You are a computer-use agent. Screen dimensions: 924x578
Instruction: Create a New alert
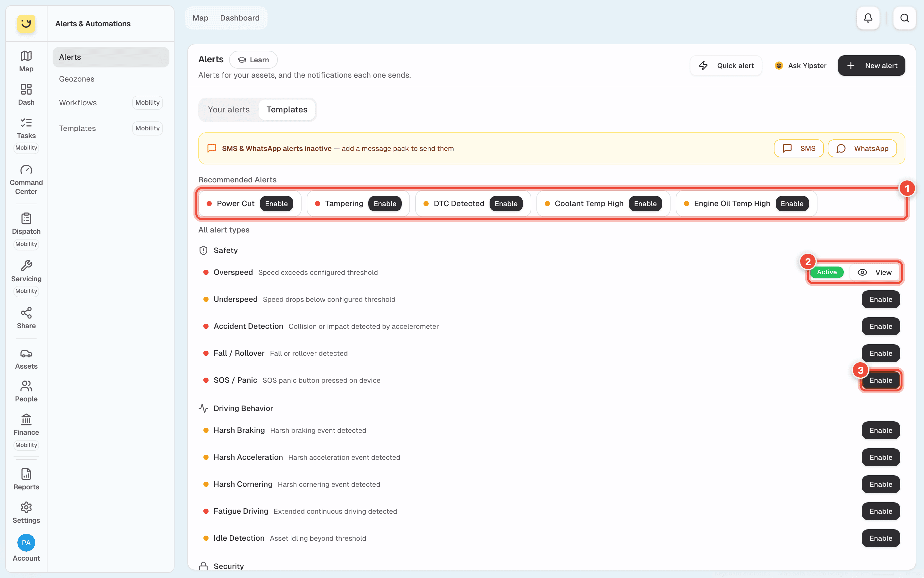(x=871, y=66)
